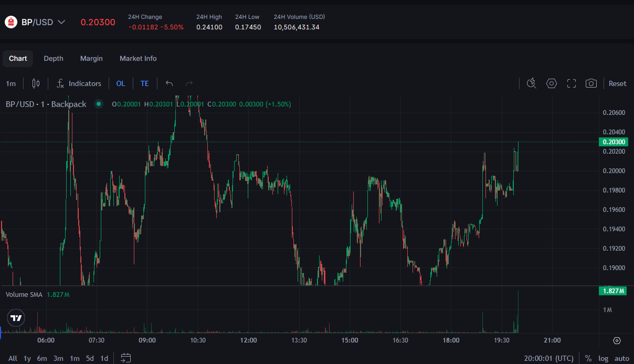
Task: Click the green market status dot
Action: tap(98, 104)
